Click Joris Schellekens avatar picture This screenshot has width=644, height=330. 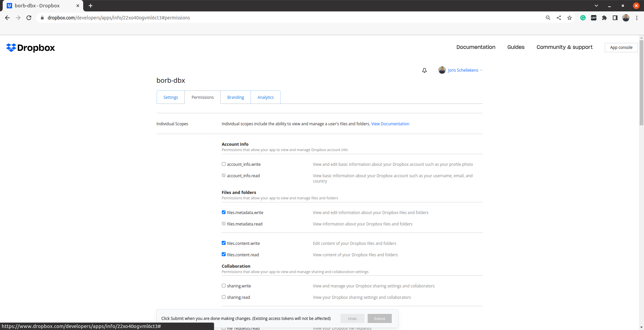[442, 70]
